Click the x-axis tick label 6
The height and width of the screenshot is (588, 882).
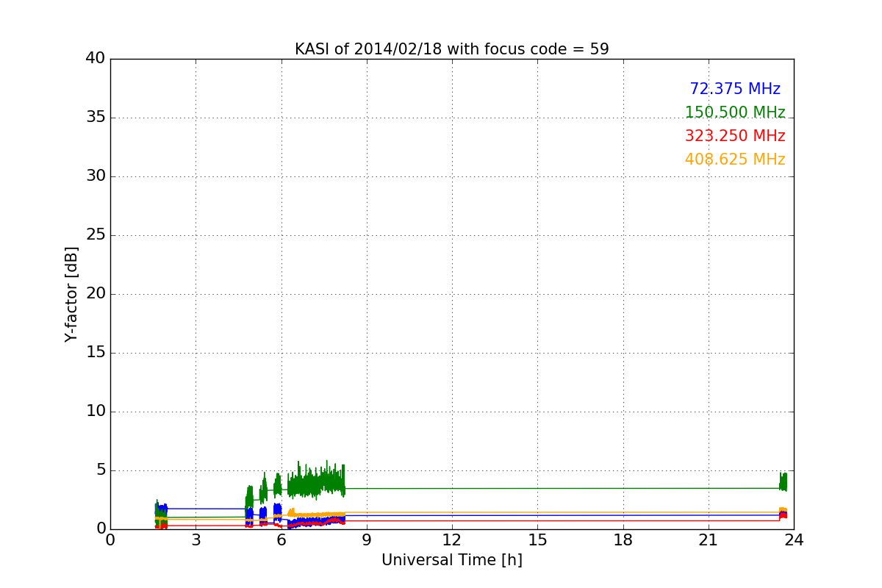(281, 540)
